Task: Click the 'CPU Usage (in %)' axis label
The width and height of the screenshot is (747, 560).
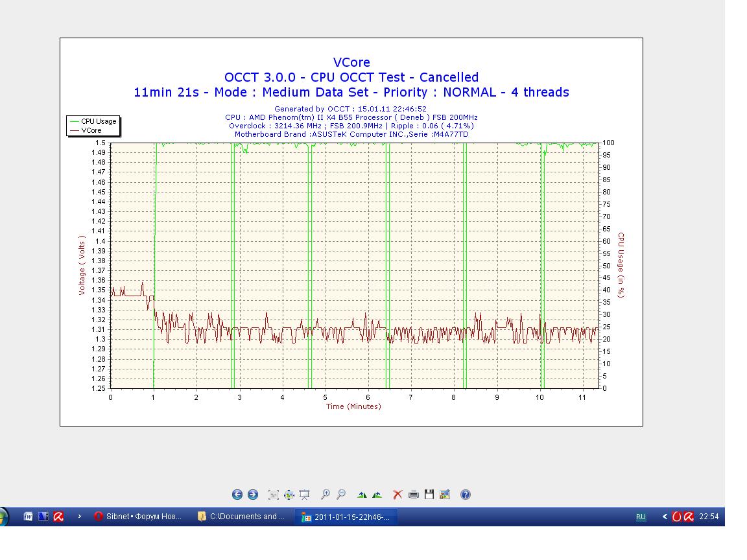Action: pos(621,265)
